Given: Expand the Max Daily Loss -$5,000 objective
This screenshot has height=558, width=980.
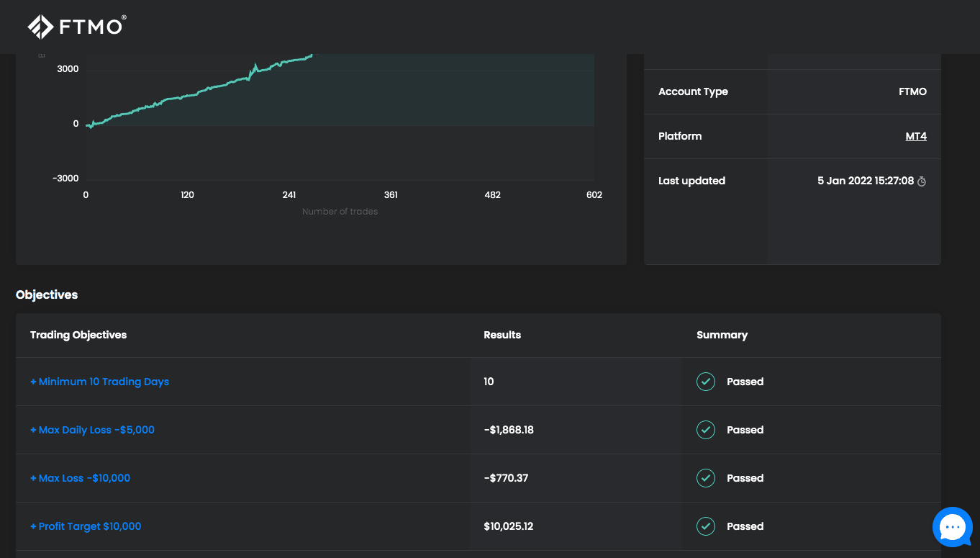Looking at the screenshot, I should (x=92, y=430).
